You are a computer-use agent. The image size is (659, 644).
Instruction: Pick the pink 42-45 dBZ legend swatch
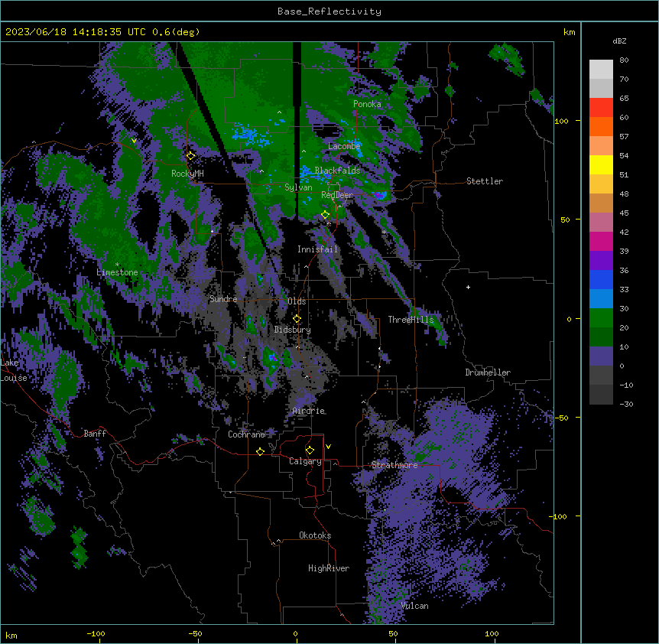pos(601,223)
